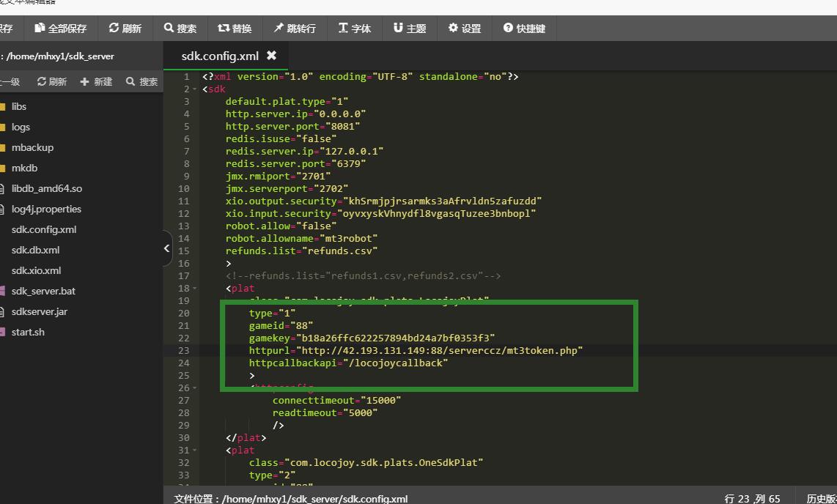This screenshot has width=837, height=504.
Task: Open the Search tool in toolbar
Action: click(x=180, y=29)
